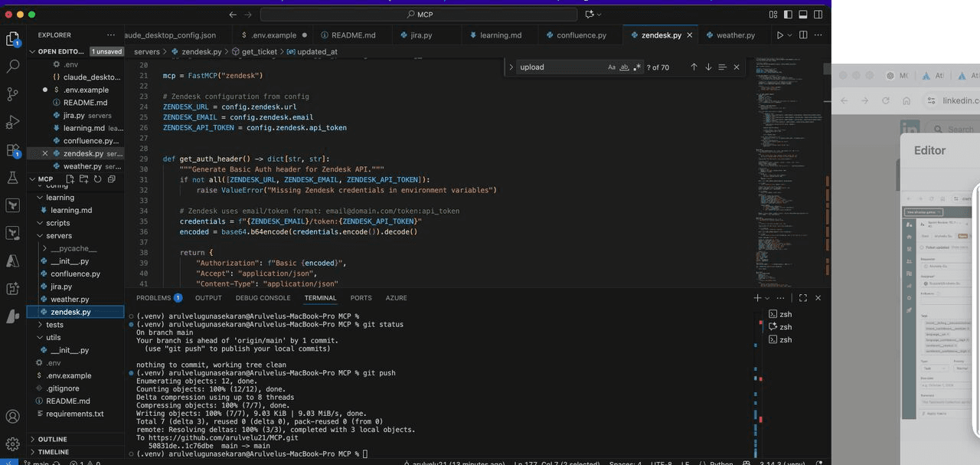980x465 pixels.
Task: Refresh the MCP explorer tree
Action: [97, 179]
